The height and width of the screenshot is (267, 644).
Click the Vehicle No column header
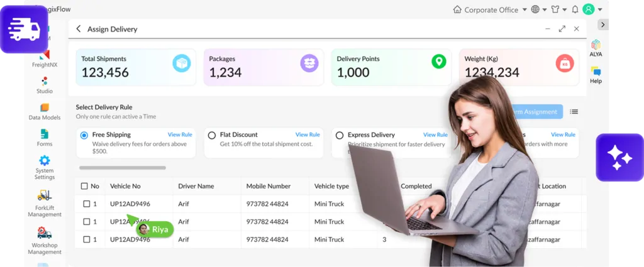click(x=125, y=186)
